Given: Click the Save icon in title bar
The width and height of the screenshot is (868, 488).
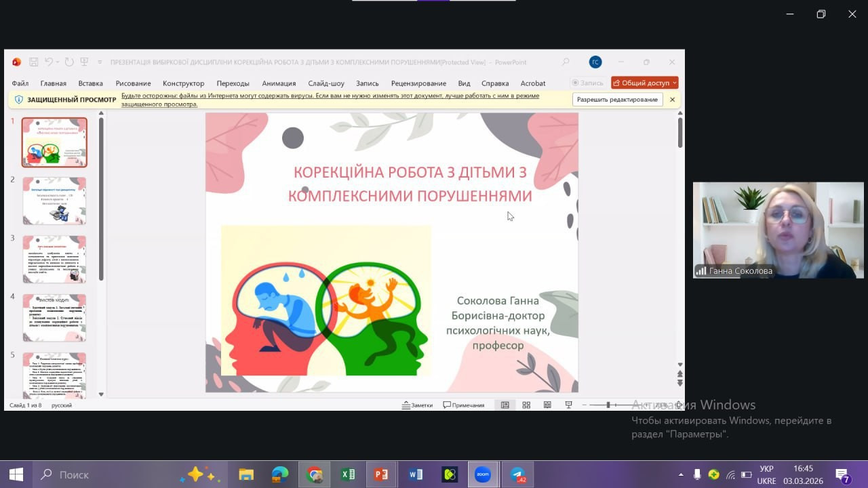Looking at the screenshot, I should (x=34, y=62).
